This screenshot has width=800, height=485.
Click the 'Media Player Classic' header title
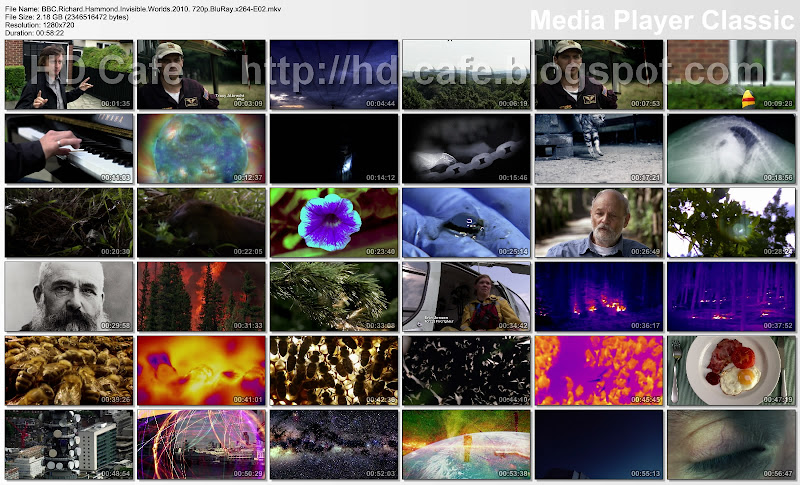(x=662, y=20)
